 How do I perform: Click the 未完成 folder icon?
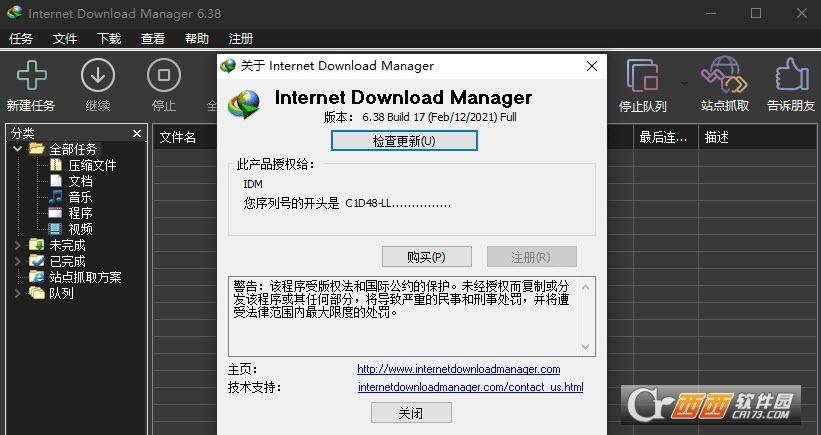tap(37, 245)
